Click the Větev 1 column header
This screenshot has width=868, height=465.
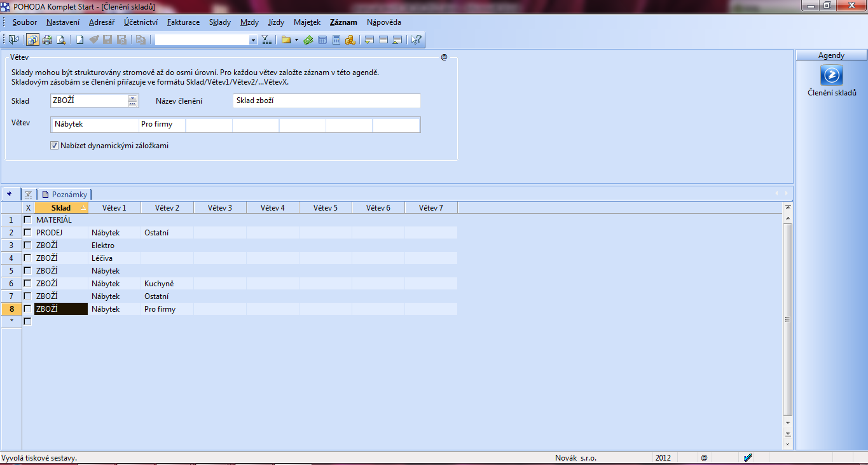point(114,208)
